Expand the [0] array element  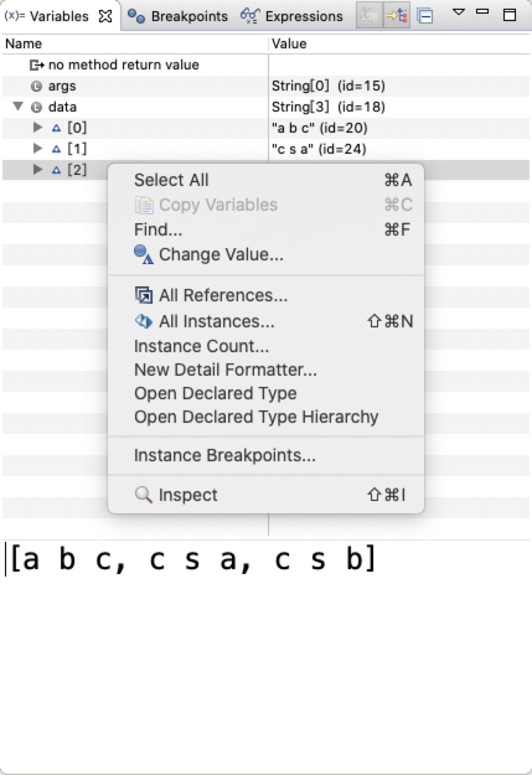click(38, 128)
